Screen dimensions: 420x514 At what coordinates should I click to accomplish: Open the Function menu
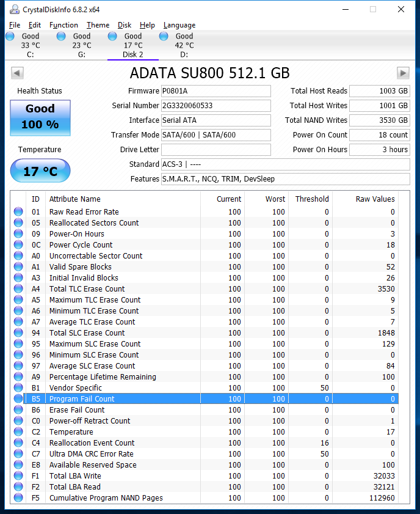(x=63, y=25)
